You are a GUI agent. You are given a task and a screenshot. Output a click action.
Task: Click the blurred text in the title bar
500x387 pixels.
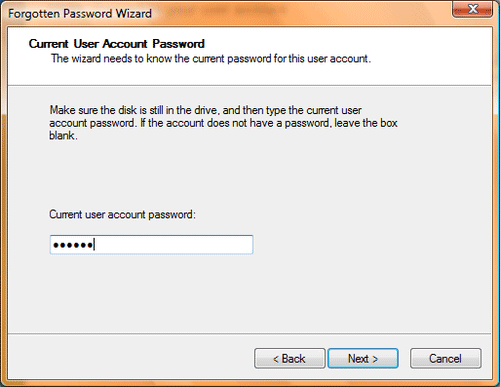point(226,11)
